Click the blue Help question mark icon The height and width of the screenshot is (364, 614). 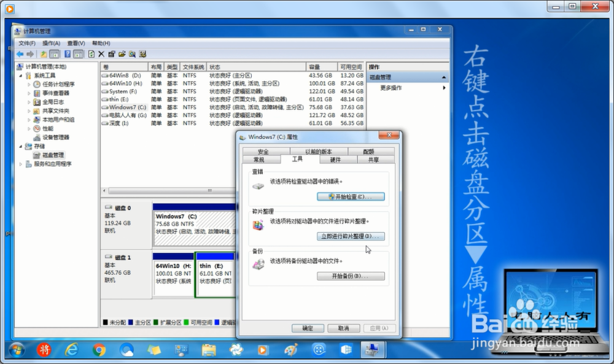point(68,54)
